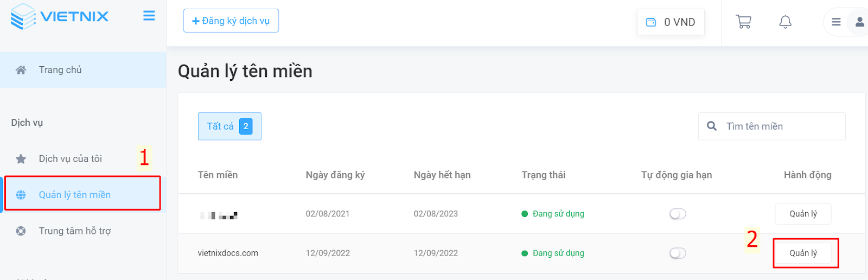Collapse sidebar with hamburger menu icon
Screen dimensions: 868x280
tap(149, 16)
